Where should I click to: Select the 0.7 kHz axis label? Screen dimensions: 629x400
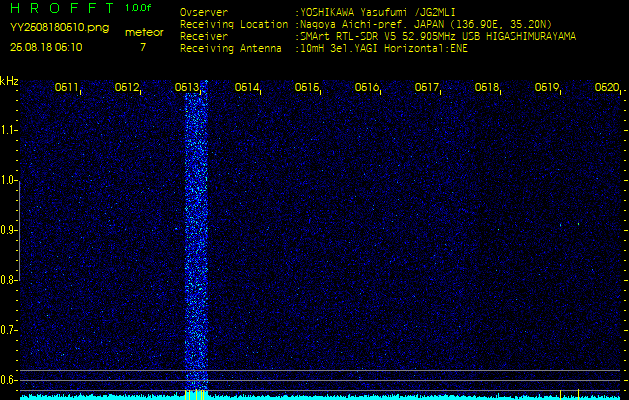[x=8, y=330]
